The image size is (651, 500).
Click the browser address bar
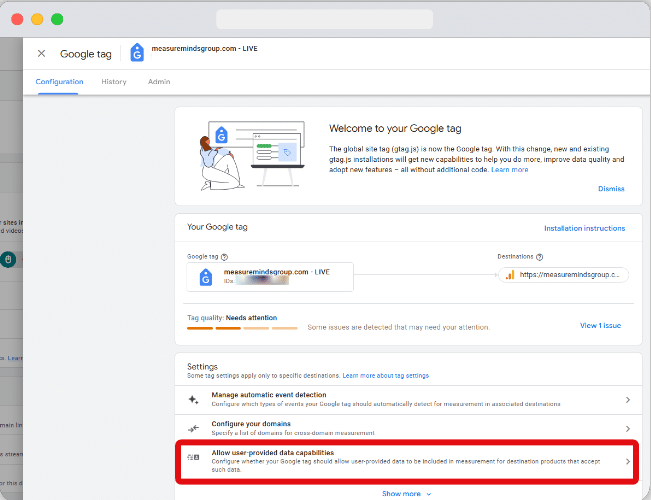click(x=324, y=19)
